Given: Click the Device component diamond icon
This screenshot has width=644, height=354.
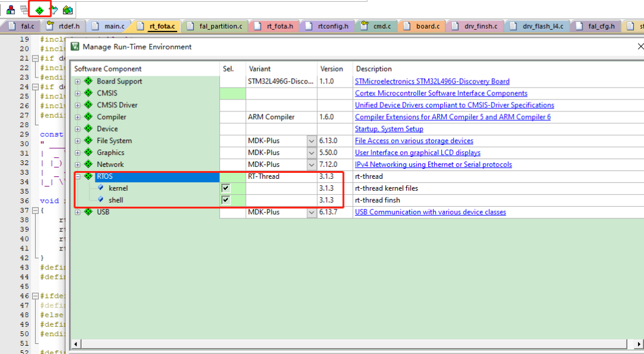Looking at the screenshot, I should tap(88, 129).
